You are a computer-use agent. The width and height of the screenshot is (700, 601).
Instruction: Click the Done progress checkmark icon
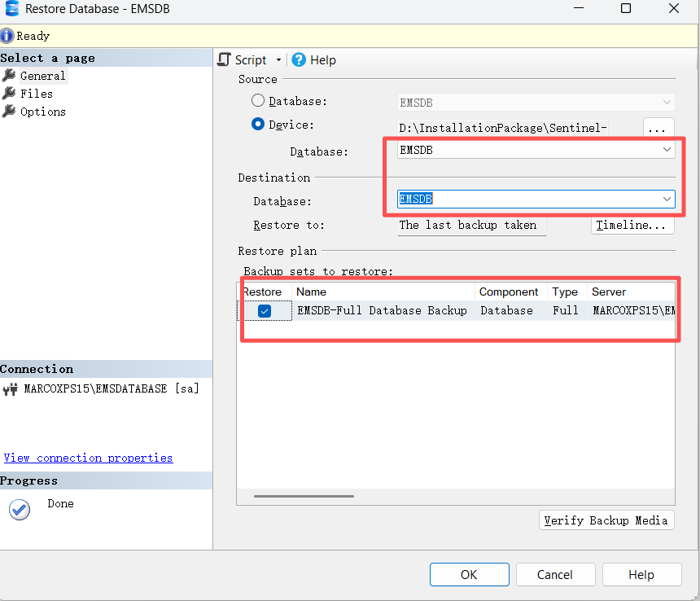[x=19, y=510]
